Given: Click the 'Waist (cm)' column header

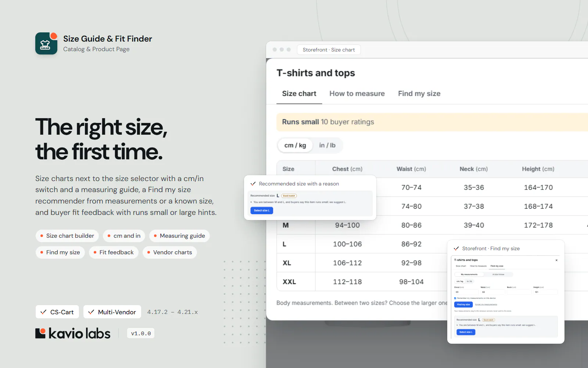Looking at the screenshot, I should tap(411, 169).
